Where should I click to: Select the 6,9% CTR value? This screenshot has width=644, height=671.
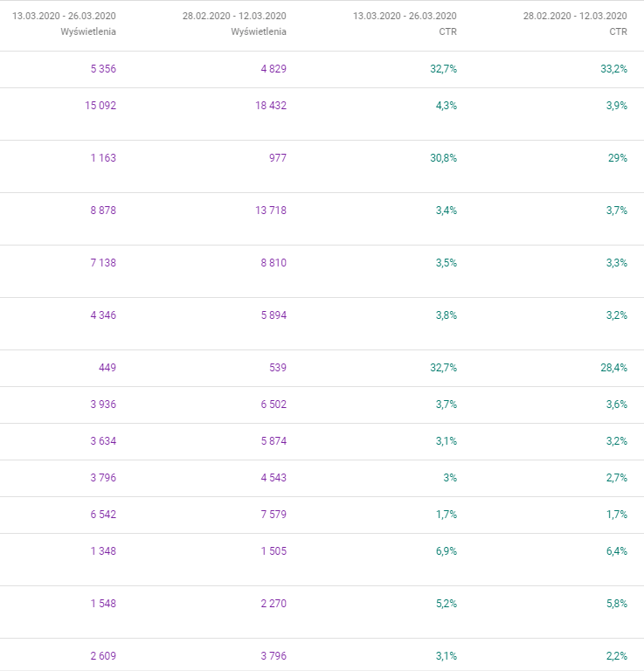pyautogui.click(x=447, y=551)
